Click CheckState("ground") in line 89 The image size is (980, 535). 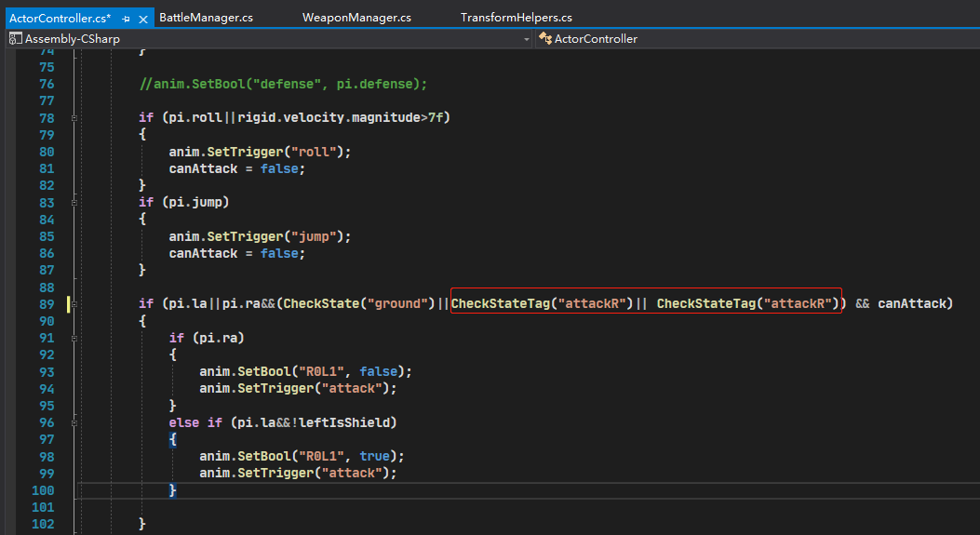[x=359, y=303]
